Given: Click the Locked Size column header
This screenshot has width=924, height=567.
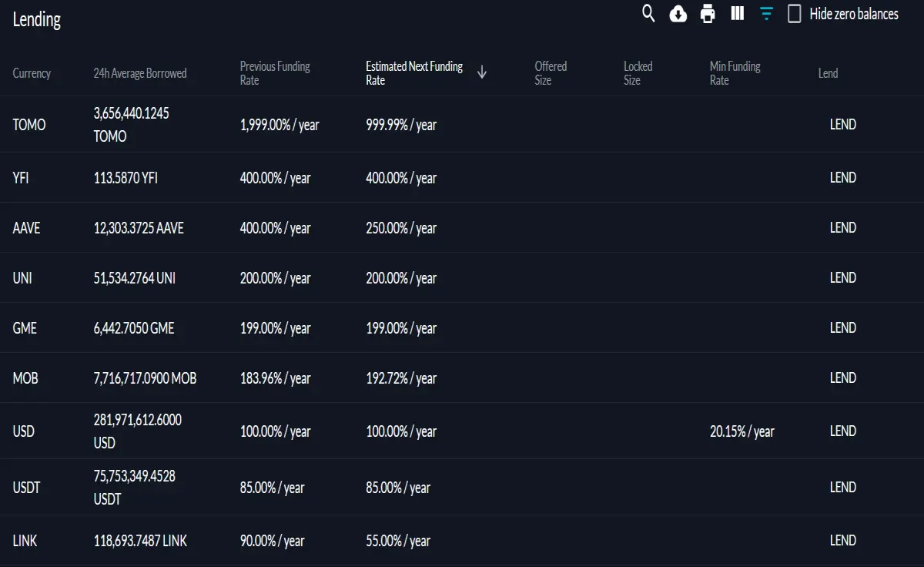Looking at the screenshot, I should click(638, 73).
